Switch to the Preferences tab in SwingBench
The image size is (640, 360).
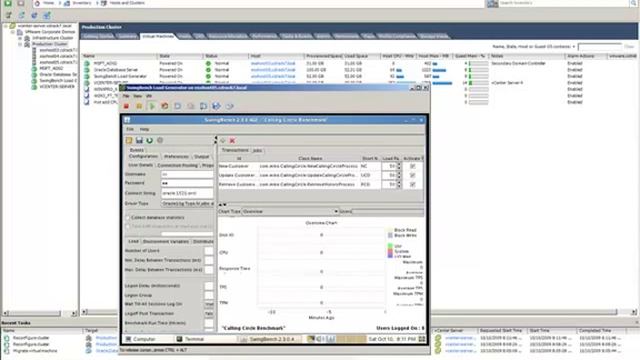point(176,157)
